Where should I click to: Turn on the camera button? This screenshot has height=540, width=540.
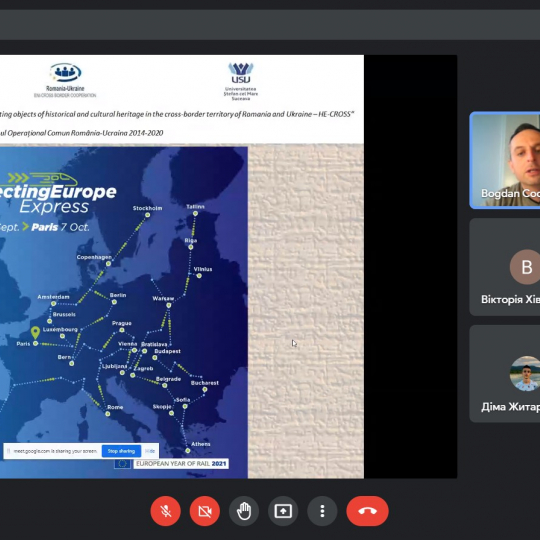(x=205, y=511)
